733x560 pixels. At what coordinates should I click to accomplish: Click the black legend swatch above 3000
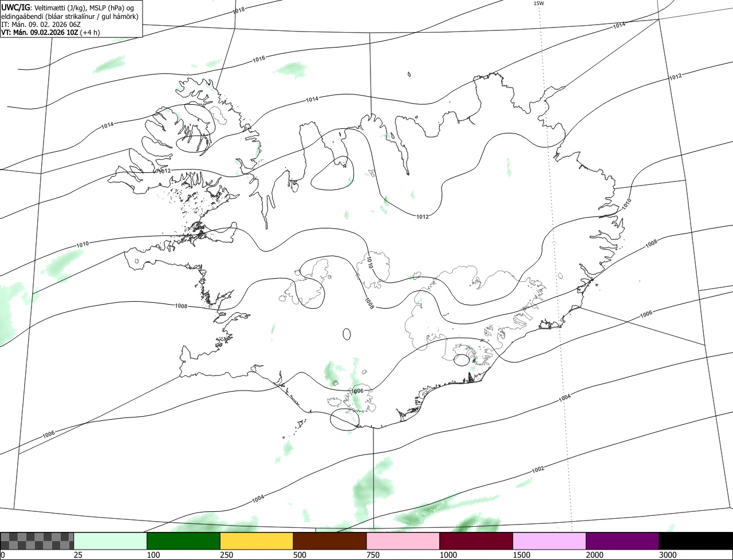pyautogui.click(x=696, y=541)
